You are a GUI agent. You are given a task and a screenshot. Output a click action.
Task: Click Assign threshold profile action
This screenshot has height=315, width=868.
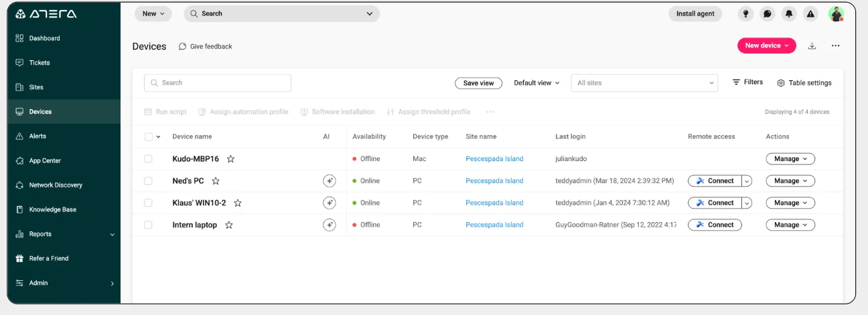(x=429, y=112)
